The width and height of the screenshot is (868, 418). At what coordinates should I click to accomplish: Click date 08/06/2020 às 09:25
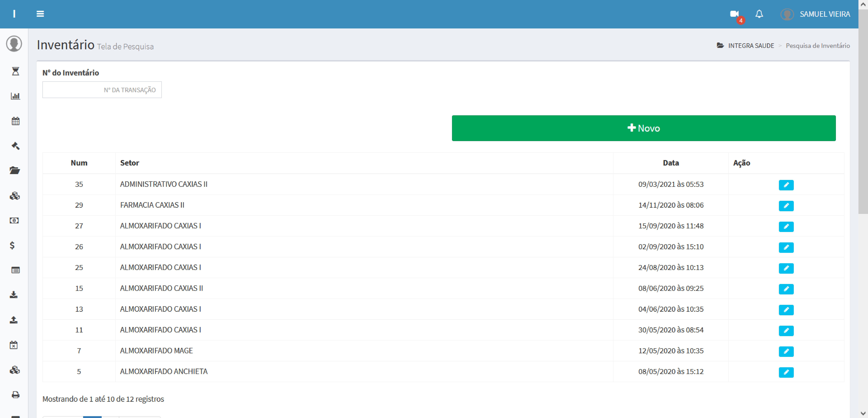point(671,288)
